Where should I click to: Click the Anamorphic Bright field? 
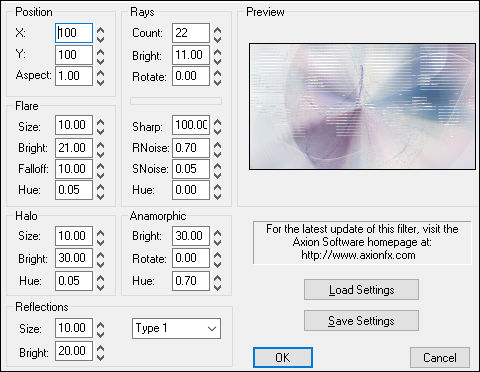click(x=191, y=236)
